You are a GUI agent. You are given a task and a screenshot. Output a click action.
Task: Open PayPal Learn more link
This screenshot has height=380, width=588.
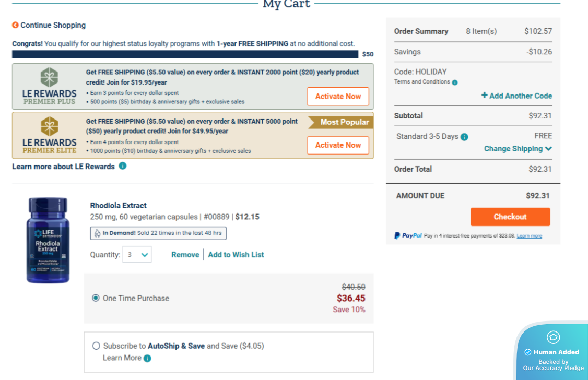(x=529, y=236)
